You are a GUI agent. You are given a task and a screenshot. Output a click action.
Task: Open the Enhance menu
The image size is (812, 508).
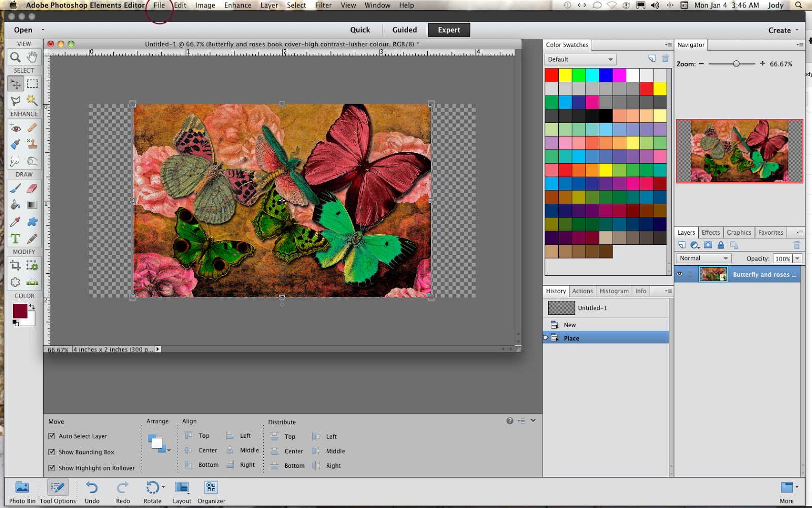[x=238, y=5]
